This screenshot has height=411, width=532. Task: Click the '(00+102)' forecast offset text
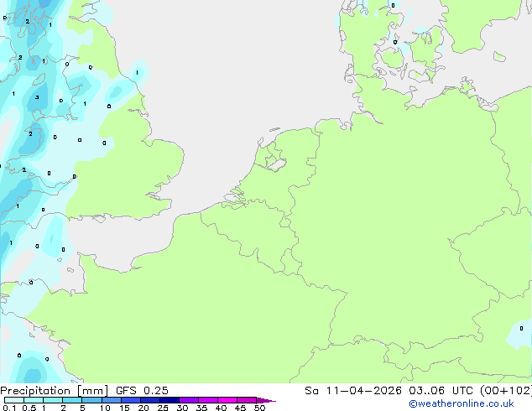click(506, 391)
